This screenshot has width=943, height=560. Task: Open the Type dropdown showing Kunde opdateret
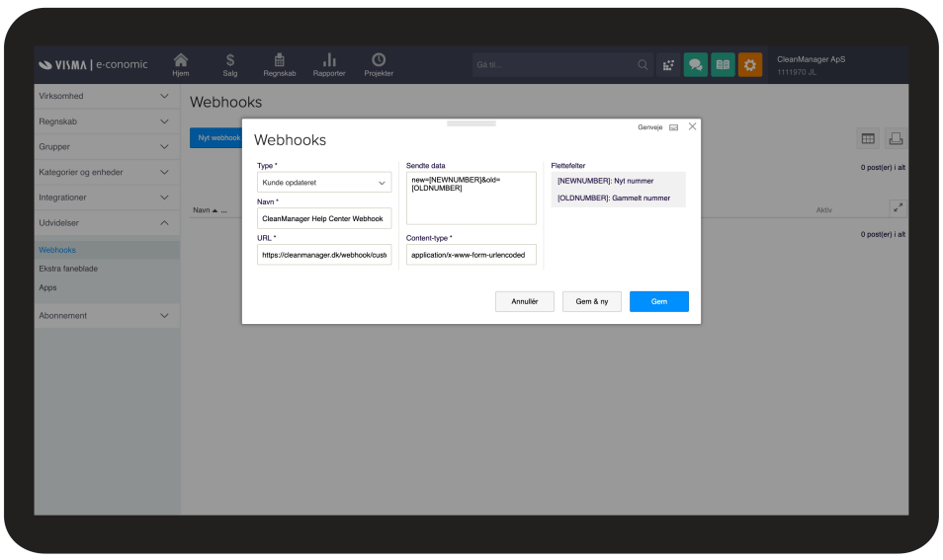(324, 183)
